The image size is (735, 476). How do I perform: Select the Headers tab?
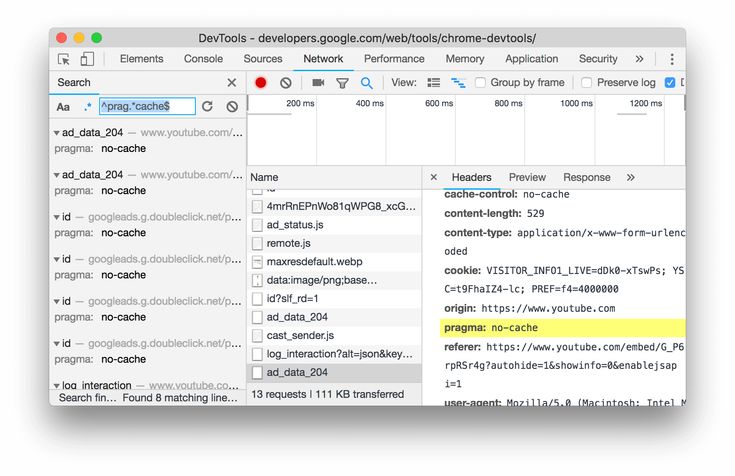472,177
